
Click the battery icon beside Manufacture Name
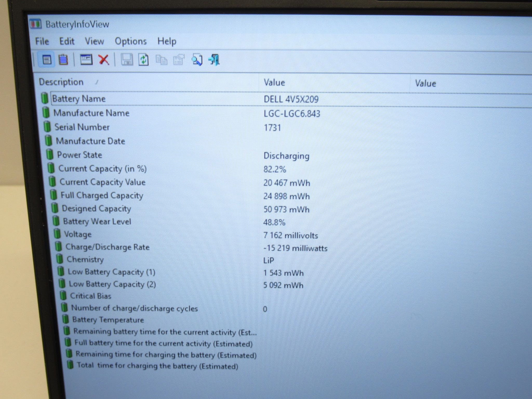pos(46,112)
